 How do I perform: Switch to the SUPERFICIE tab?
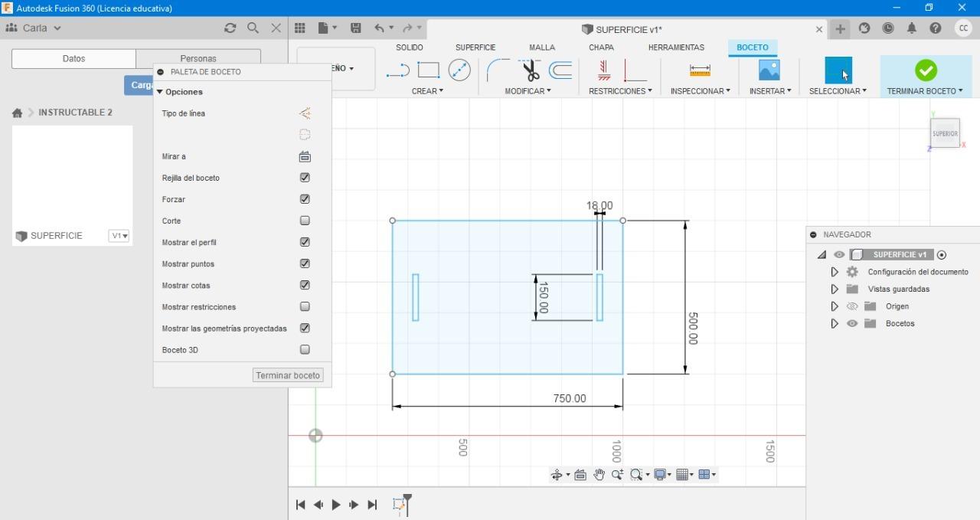point(475,47)
